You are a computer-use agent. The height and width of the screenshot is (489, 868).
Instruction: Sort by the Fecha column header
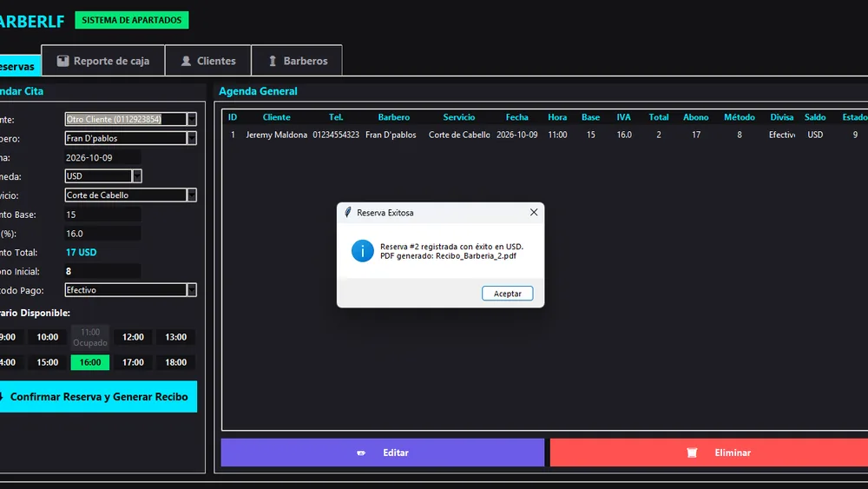click(517, 117)
